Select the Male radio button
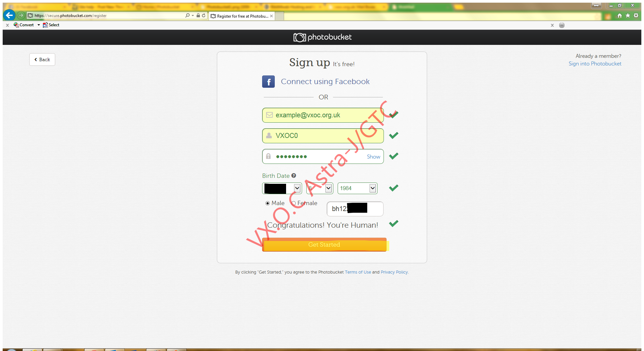This screenshot has width=644, height=351. (x=267, y=203)
